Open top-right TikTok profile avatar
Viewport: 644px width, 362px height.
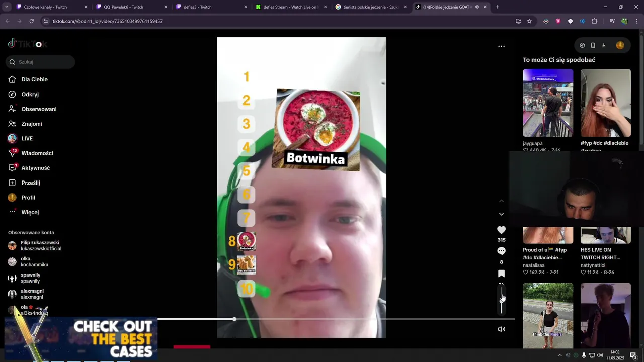(620, 45)
